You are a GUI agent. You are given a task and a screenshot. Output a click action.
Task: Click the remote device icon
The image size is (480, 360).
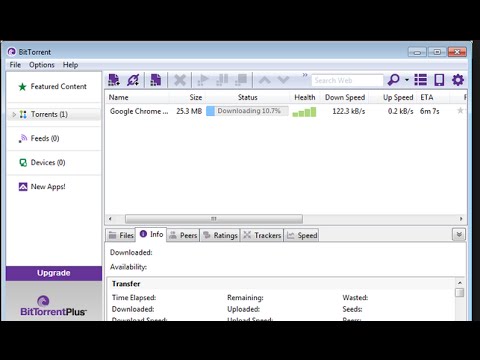point(439,80)
